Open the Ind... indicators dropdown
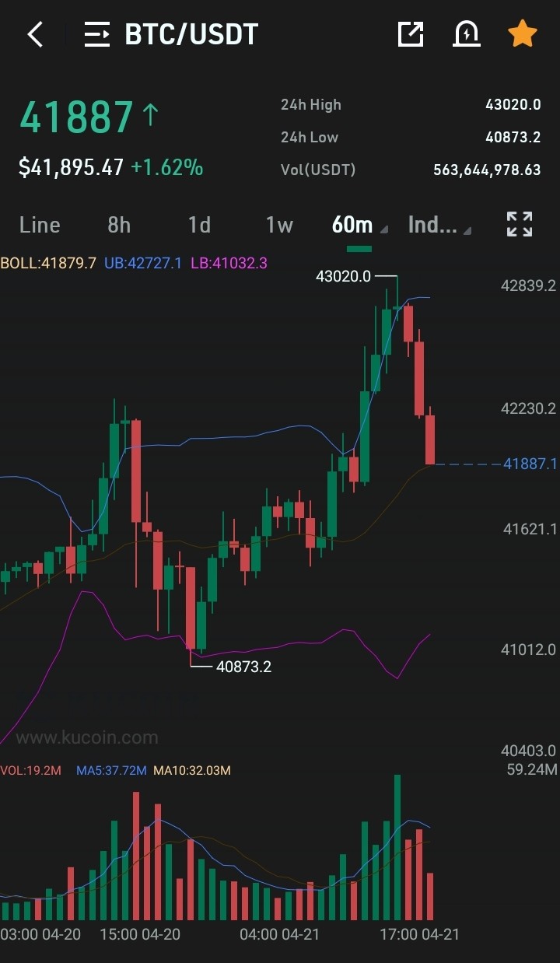 click(x=439, y=225)
